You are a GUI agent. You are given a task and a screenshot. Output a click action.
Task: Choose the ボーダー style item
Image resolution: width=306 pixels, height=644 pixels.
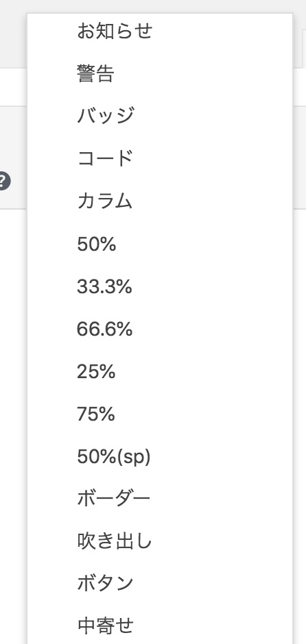[160, 499]
